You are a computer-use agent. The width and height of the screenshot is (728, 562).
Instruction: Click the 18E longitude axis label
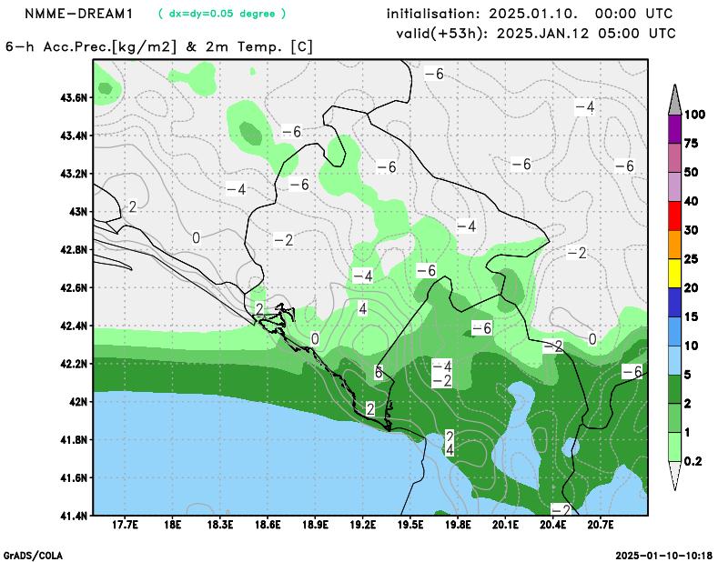[172, 525]
